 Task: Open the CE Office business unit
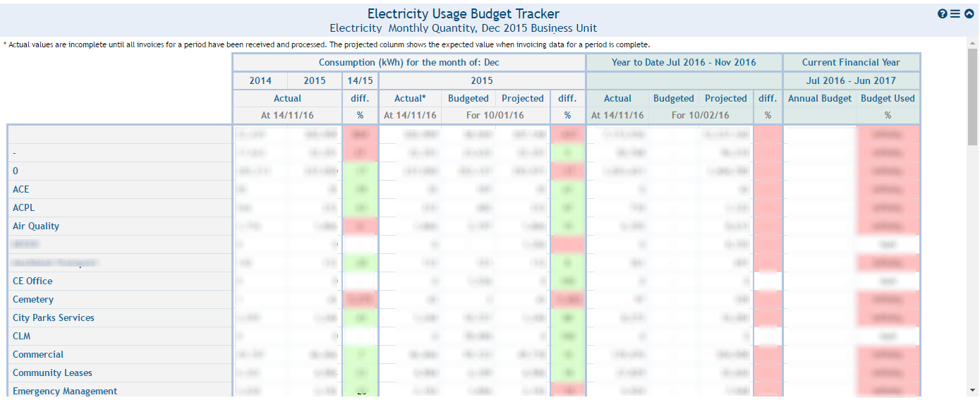click(32, 281)
